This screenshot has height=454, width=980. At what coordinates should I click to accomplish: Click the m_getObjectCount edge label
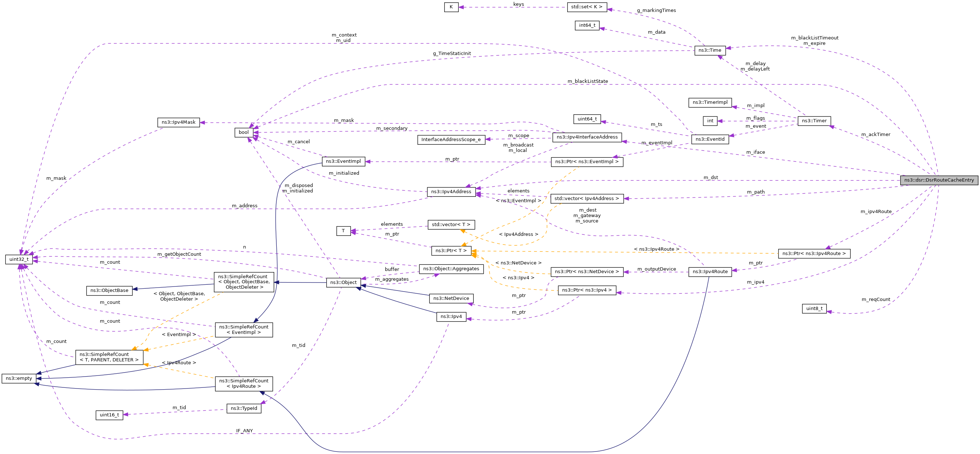(x=179, y=255)
